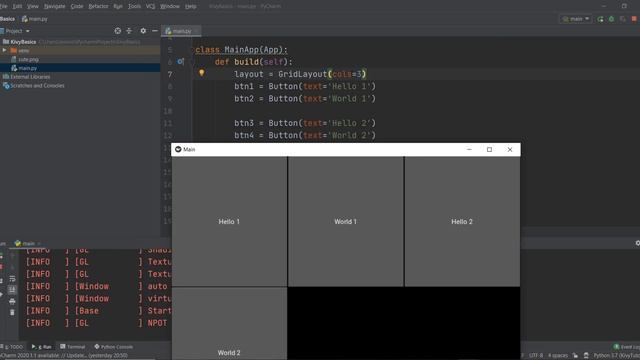Toggle scroll to end icon in Run console
640x360 pixels.
[x=12, y=290]
